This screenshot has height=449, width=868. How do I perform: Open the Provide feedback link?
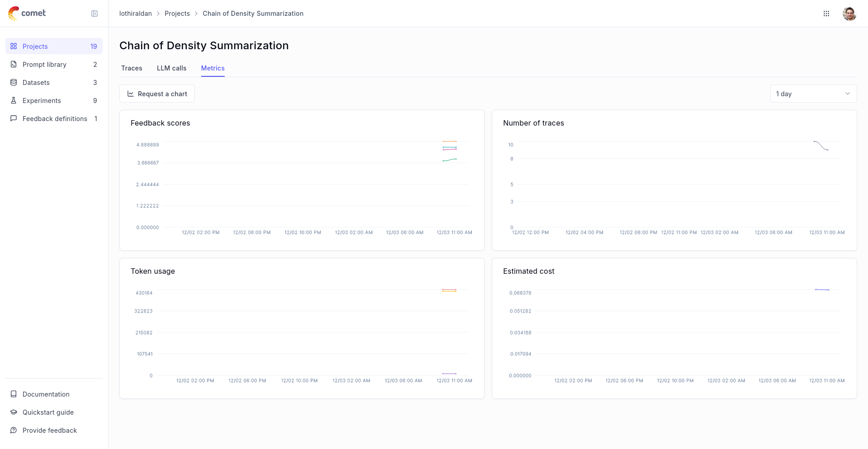tap(14, 430)
